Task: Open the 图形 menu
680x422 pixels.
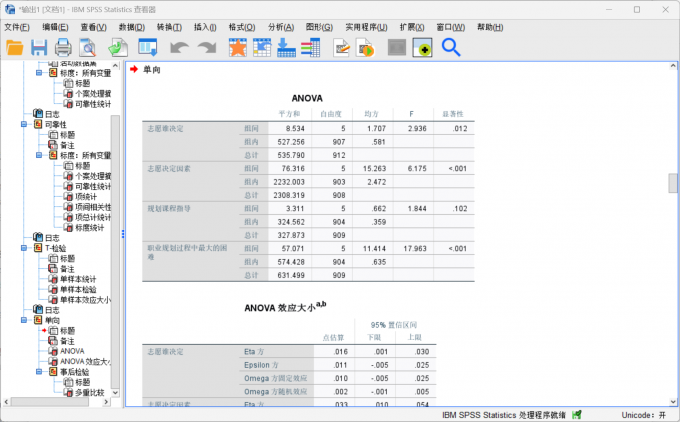Action: pos(319,27)
